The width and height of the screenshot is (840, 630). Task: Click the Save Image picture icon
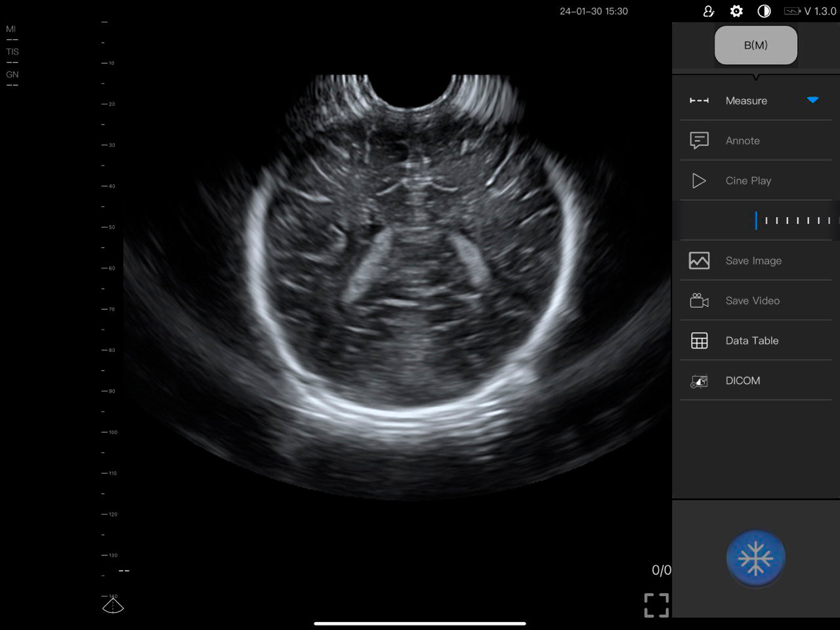(x=699, y=261)
